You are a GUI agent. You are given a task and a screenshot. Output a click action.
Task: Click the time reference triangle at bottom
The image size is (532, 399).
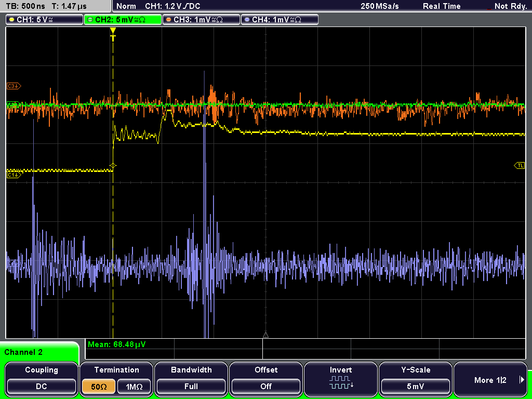(x=265, y=335)
